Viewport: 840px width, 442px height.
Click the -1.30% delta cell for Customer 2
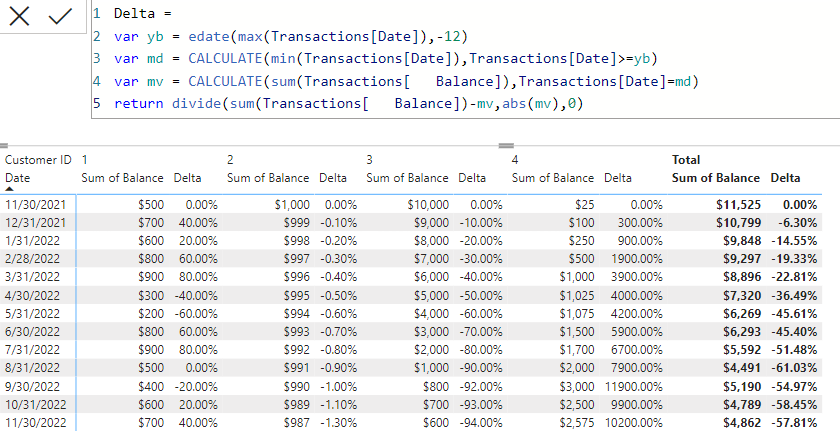point(339,423)
